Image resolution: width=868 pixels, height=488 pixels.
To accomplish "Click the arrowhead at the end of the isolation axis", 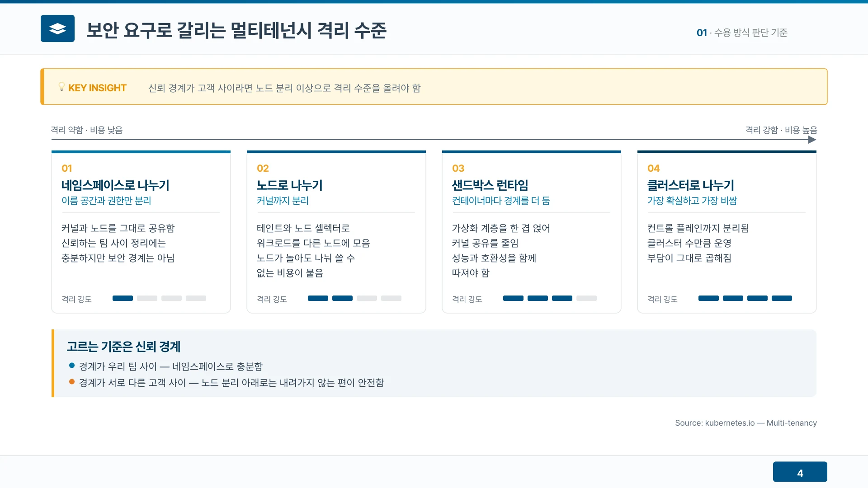I will pos(812,140).
